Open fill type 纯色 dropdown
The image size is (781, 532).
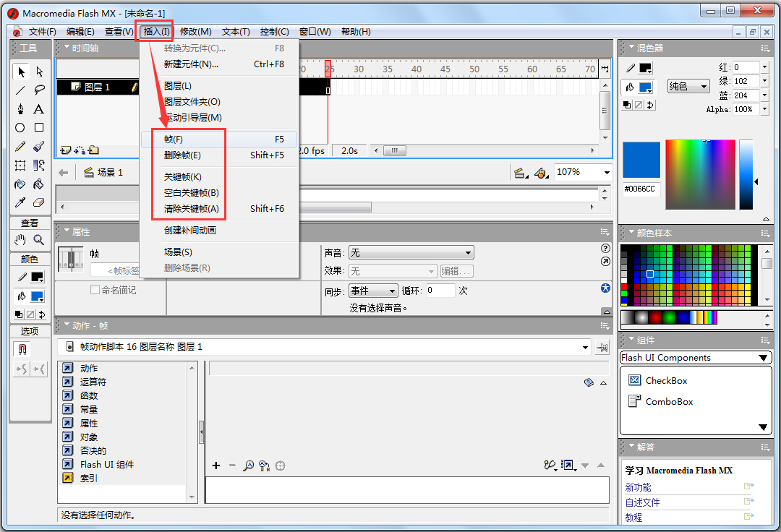688,87
